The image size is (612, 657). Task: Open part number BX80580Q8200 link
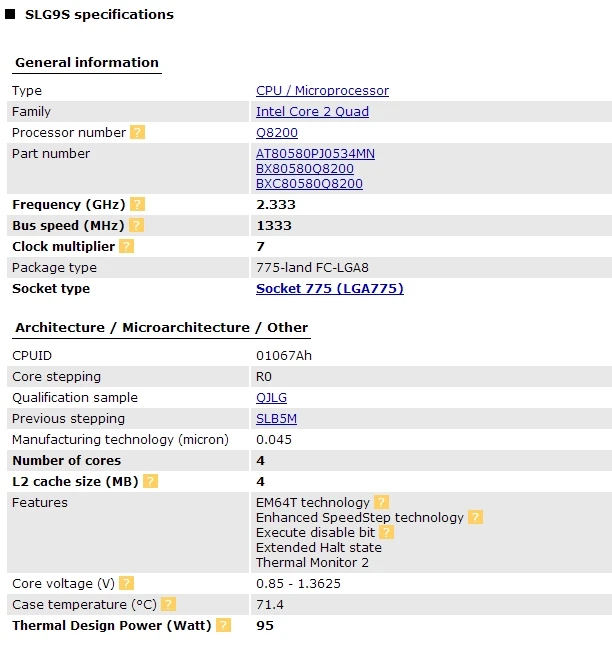pyautogui.click(x=305, y=168)
